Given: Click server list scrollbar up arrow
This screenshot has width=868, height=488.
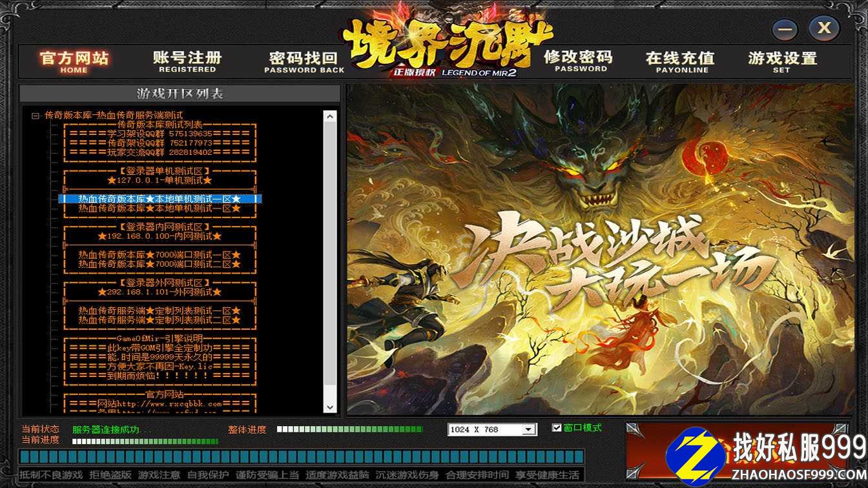Looking at the screenshot, I should (330, 117).
